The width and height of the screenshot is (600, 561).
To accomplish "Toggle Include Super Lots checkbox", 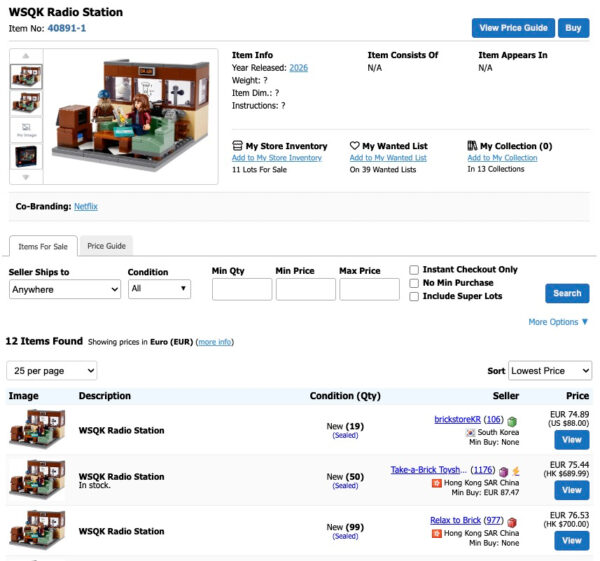I will pos(414,297).
